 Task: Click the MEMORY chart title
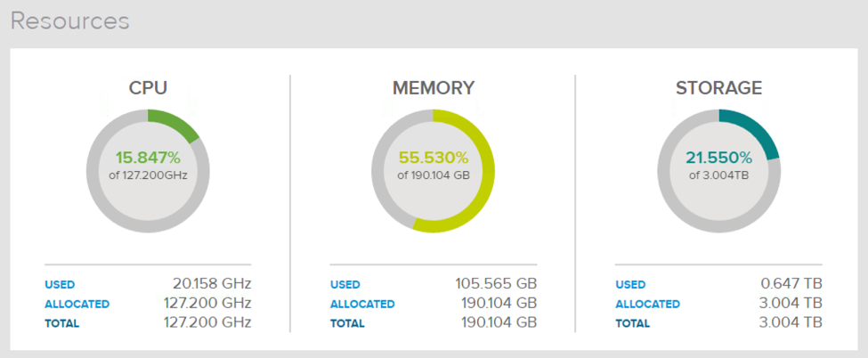(x=433, y=88)
